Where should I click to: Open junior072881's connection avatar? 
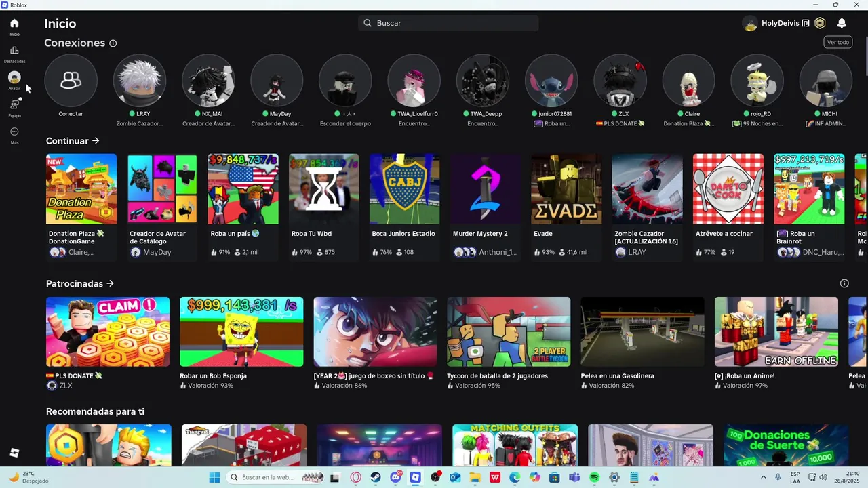[551, 80]
